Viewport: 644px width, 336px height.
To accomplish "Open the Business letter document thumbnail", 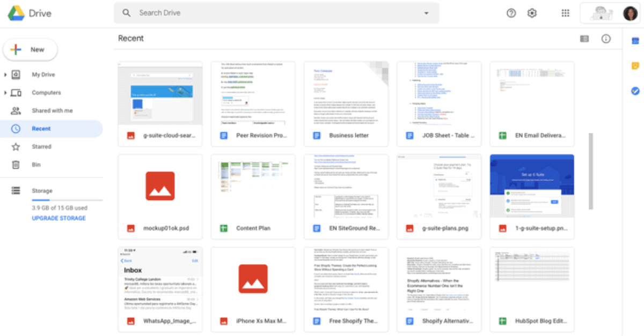I will click(345, 93).
